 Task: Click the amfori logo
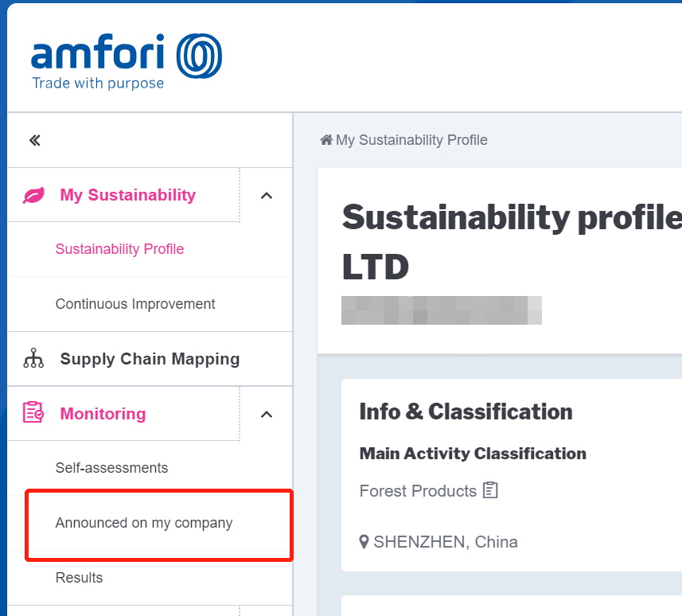(x=126, y=60)
